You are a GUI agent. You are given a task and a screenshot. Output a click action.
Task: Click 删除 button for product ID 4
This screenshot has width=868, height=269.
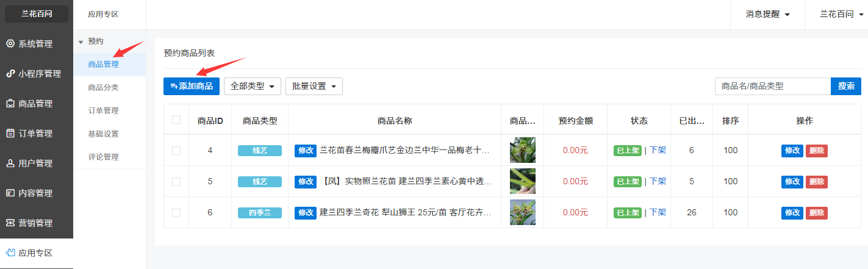(817, 151)
